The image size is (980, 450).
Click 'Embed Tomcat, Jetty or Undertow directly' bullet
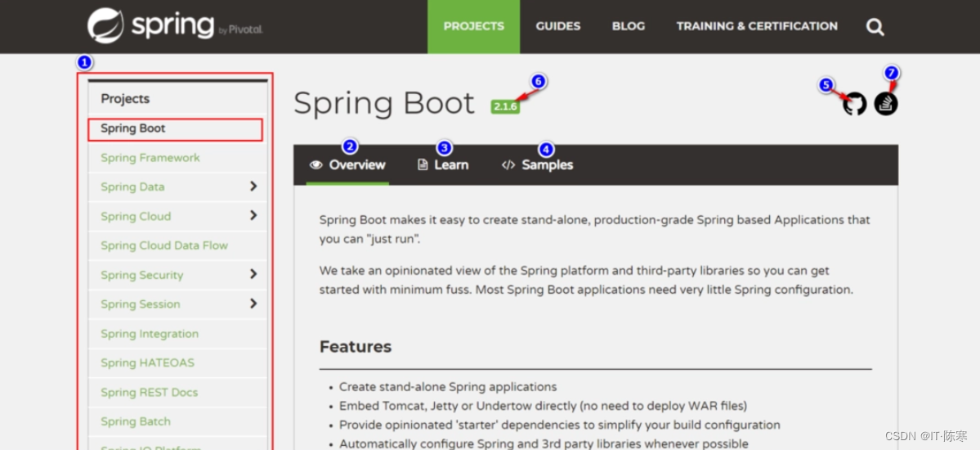point(543,406)
